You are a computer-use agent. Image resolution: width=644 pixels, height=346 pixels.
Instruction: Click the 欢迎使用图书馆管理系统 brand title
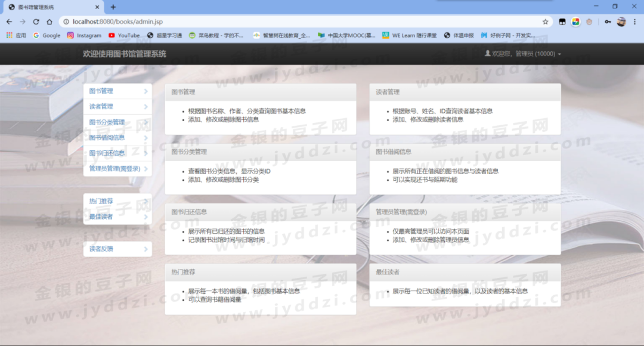(125, 54)
